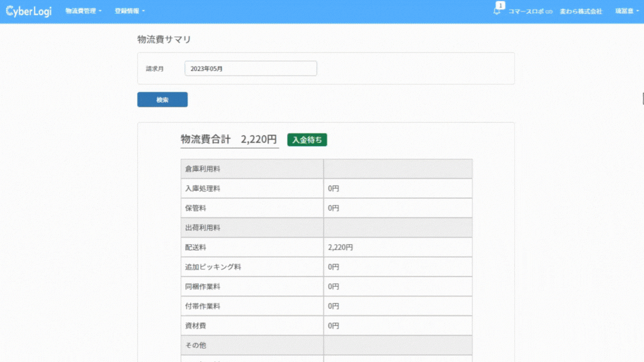Click the 追加ピッキング料 row label

pos(213,267)
